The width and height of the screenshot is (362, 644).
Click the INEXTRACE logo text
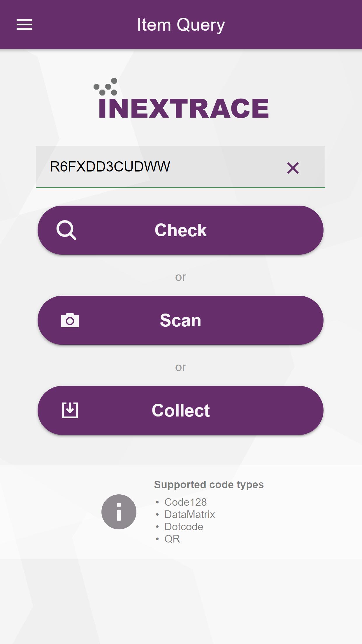[184, 108]
